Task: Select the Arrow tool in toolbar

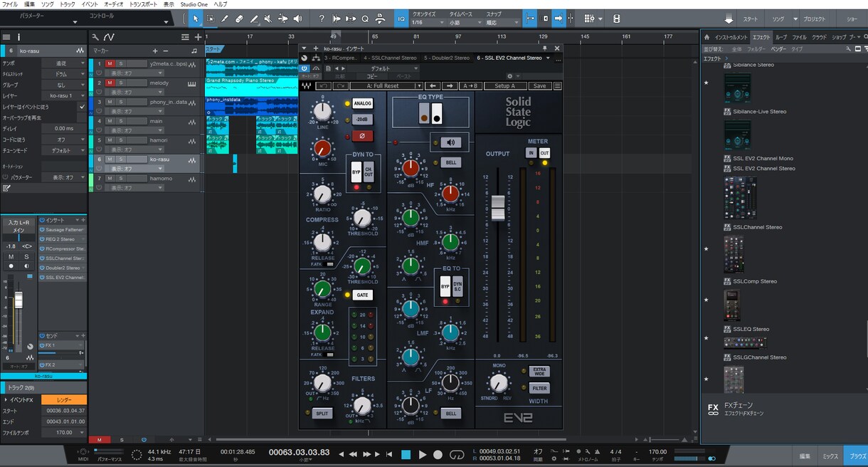Action: [x=196, y=19]
